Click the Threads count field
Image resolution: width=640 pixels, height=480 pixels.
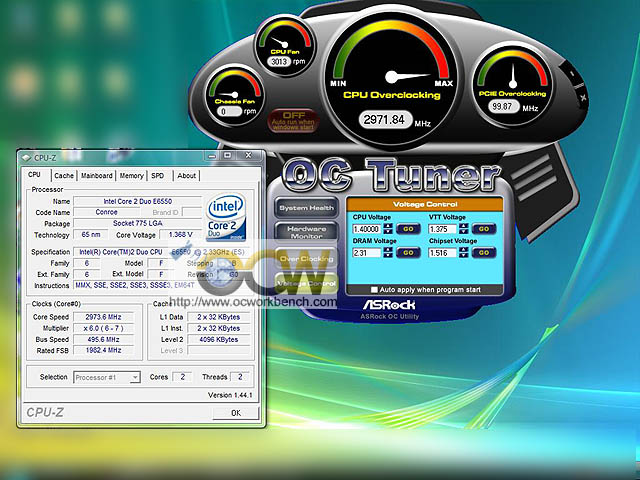pos(240,377)
